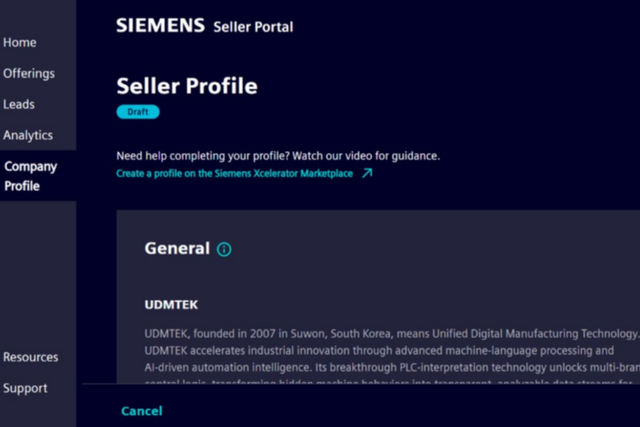Viewport: 640px width, 427px height.
Task: Click the UDMTEK company name
Action: point(171,301)
